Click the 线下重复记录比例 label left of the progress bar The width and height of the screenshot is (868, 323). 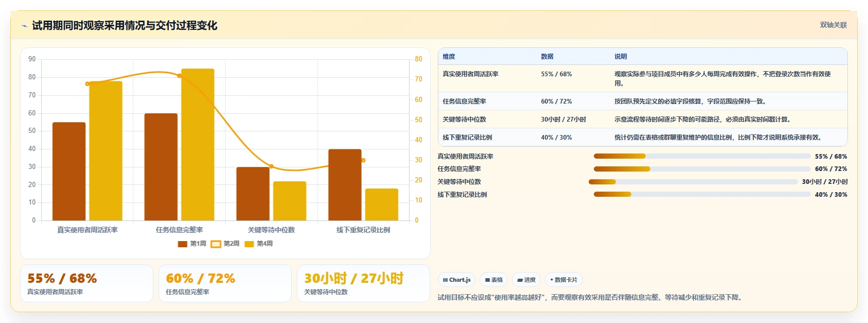[x=462, y=195]
